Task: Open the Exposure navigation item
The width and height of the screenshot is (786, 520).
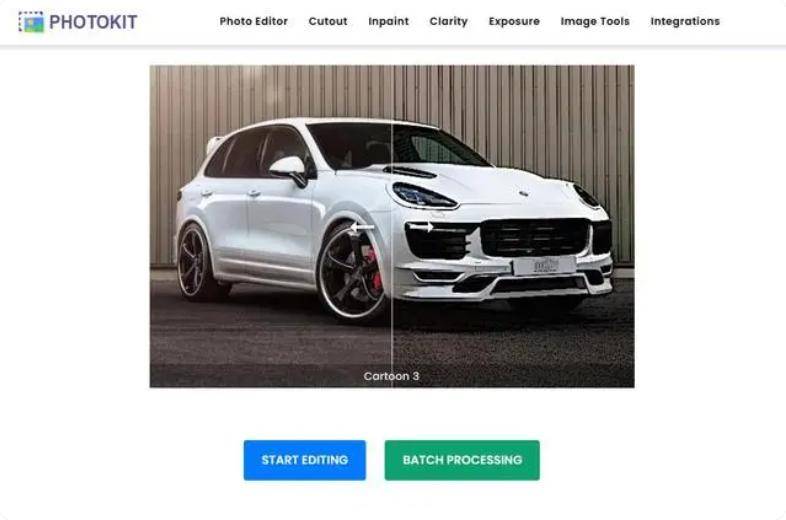Action: pyautogui.click(x=514, y=22)
